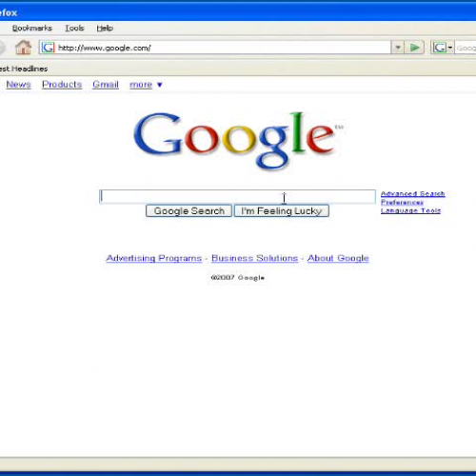Screen dimensions: 476x476
Task: Open the Language Tools link
Action: click(410, 210)
